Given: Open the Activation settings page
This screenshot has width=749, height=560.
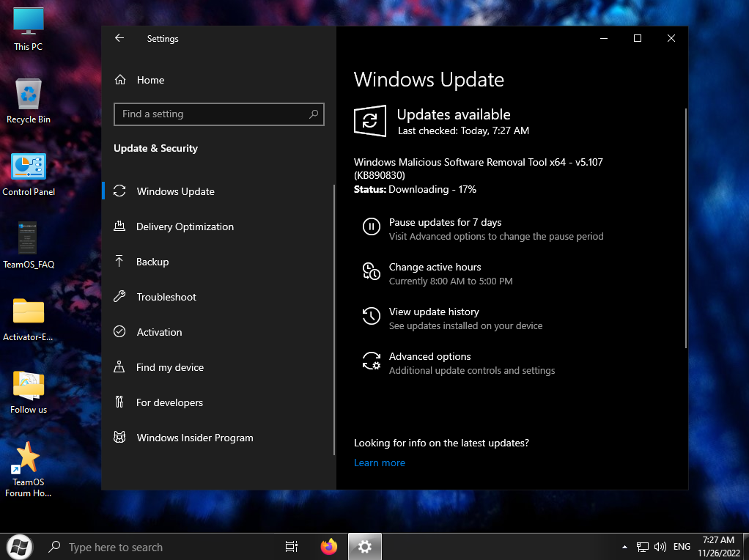Looking at the screenshot, I should pyautogui.click(x=159, y=332).
